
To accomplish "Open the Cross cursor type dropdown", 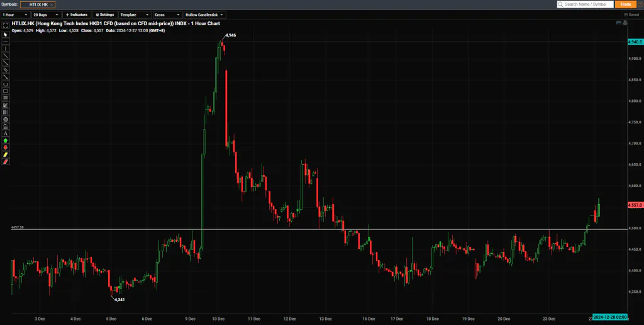I will tap(167, 15).
